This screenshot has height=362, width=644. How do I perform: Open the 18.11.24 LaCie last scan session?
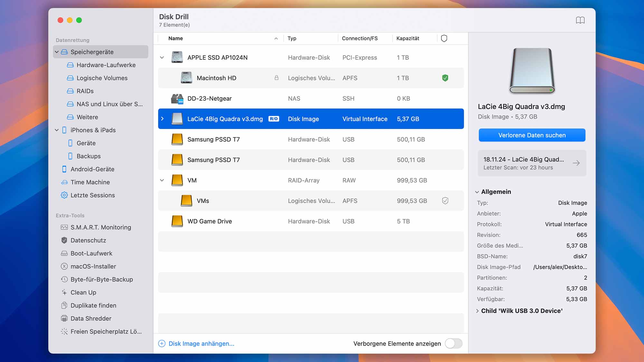tap(532, 163)
